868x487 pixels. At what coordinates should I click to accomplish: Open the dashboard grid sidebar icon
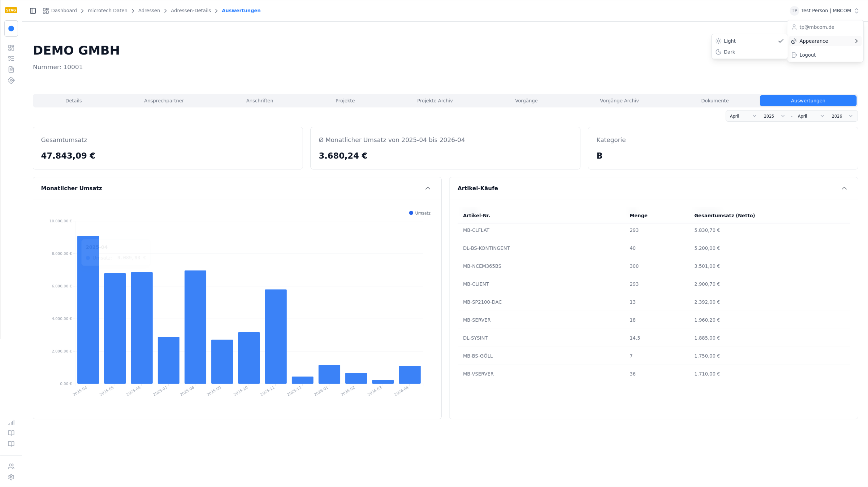(x=11, y=48)
